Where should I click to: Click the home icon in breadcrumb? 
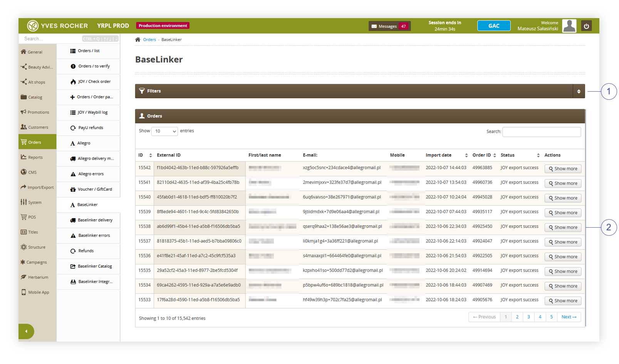click(138, 40)
